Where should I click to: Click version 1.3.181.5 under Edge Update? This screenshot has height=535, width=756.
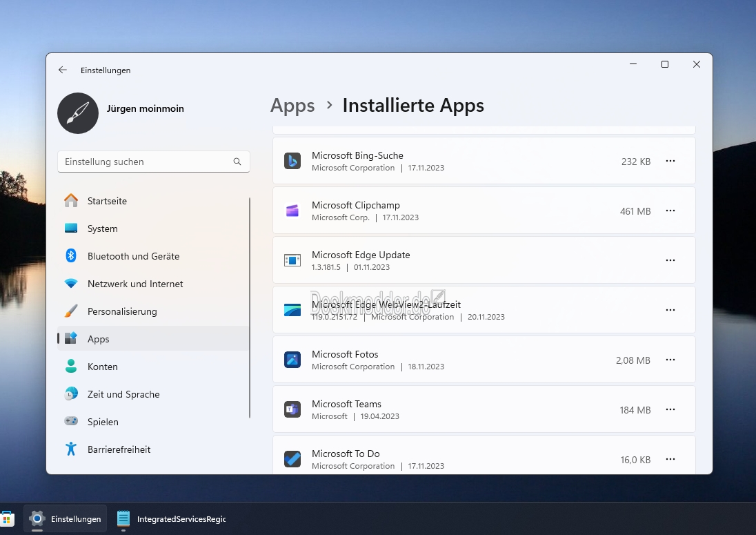pyautogui.click(x=326, y=267)
